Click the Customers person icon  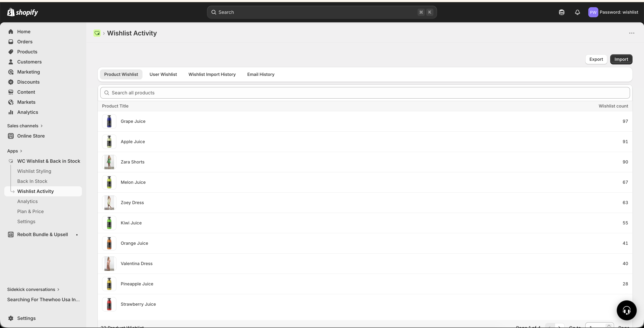[11, 62]
